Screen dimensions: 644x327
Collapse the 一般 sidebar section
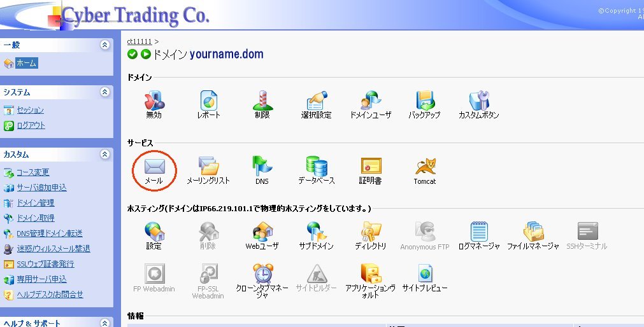[x=104, y=45]
